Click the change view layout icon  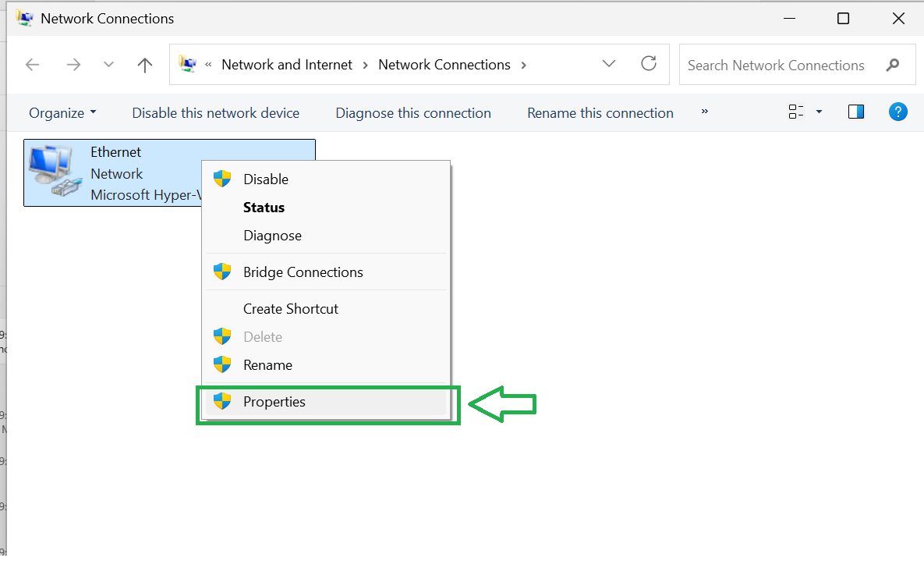795,112
